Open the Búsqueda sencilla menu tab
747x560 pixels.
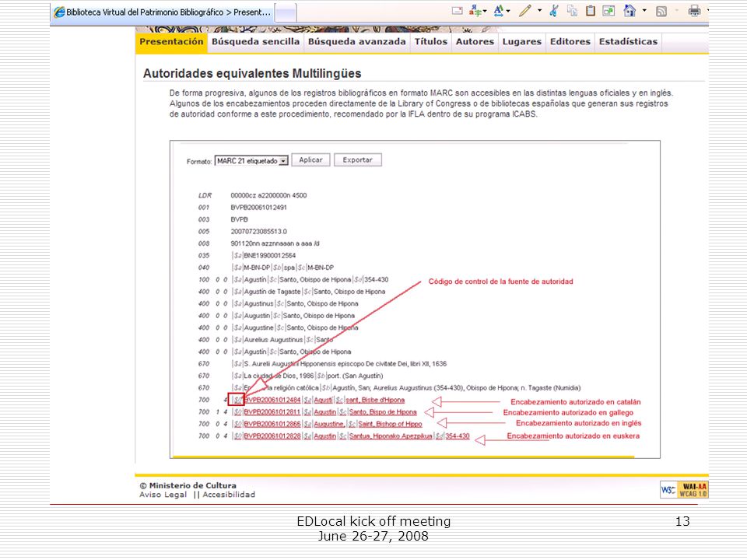click(255, 42)
